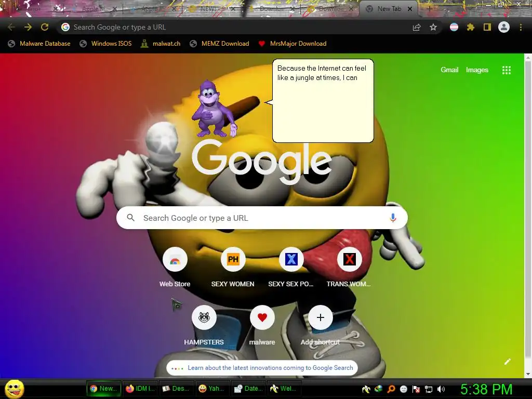The width and height of the screenshot is (532, 399).
Task: Open the MrsMajor Download bookmark
Action: click(292, 44)
